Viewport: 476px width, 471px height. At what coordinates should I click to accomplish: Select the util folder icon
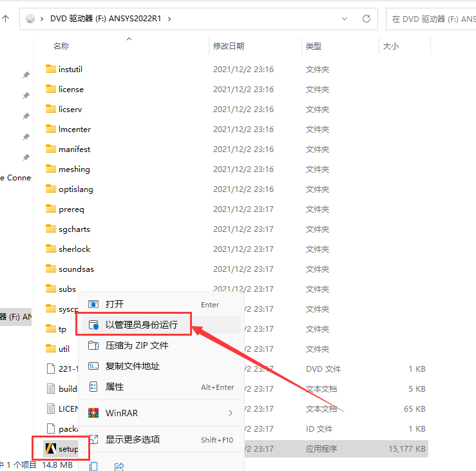pyautogui.click(x=51, y=349)
